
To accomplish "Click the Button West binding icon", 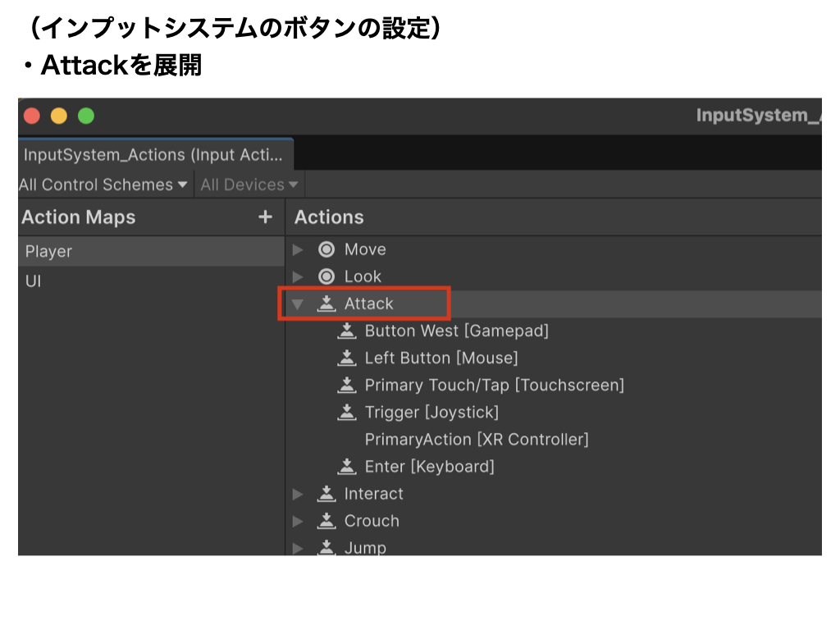I will [x=347, y=331].
